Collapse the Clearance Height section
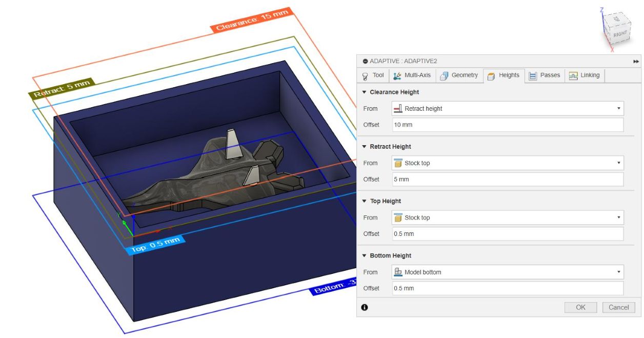644x338 pixels. (x=364, y=92)
